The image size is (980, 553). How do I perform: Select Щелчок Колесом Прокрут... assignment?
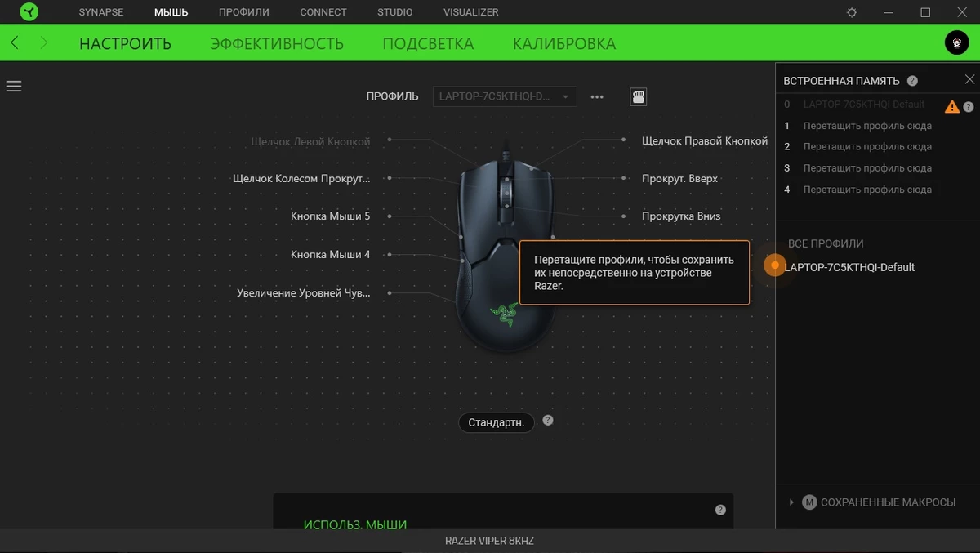click(x=301, y=178)
